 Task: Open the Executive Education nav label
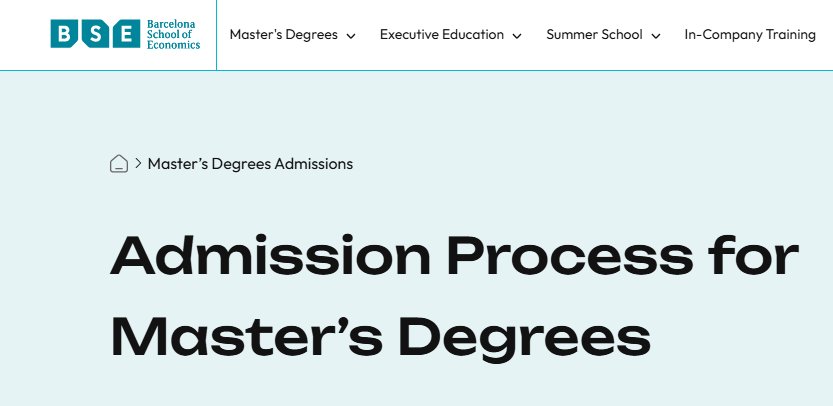442,35
